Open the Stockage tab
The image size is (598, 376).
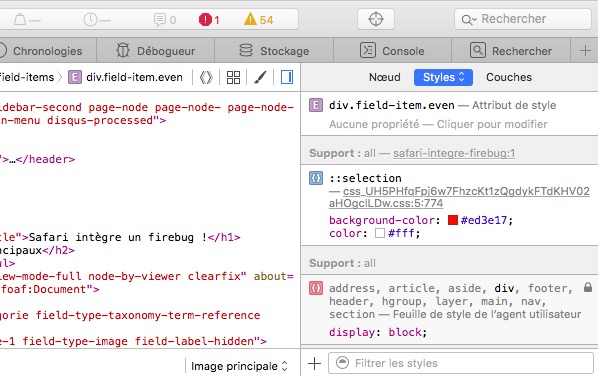pyautogui.click(x=274, y=51)
